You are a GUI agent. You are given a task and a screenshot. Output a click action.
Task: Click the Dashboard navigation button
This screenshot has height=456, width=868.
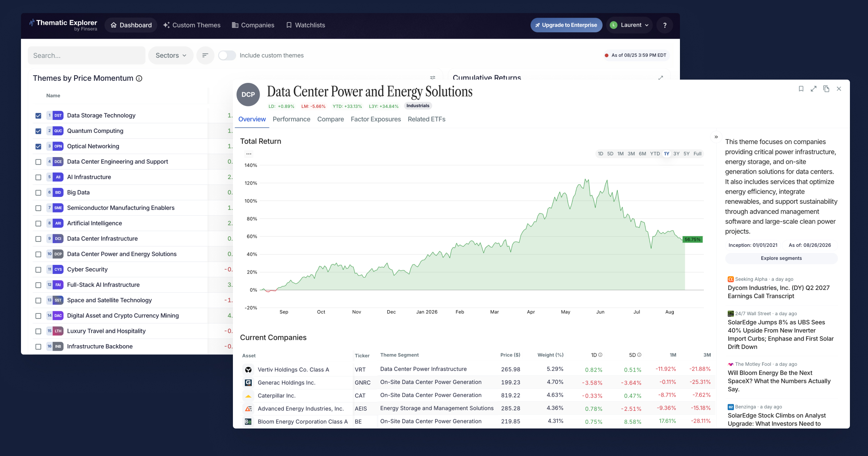pyautogui.click(x=131, y=25)
